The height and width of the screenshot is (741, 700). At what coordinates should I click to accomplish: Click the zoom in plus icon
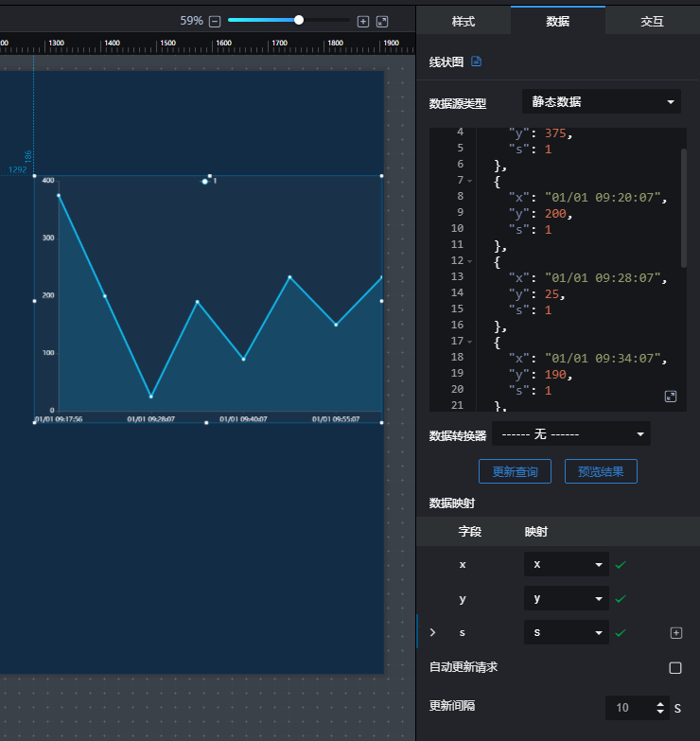coord(362,21)
